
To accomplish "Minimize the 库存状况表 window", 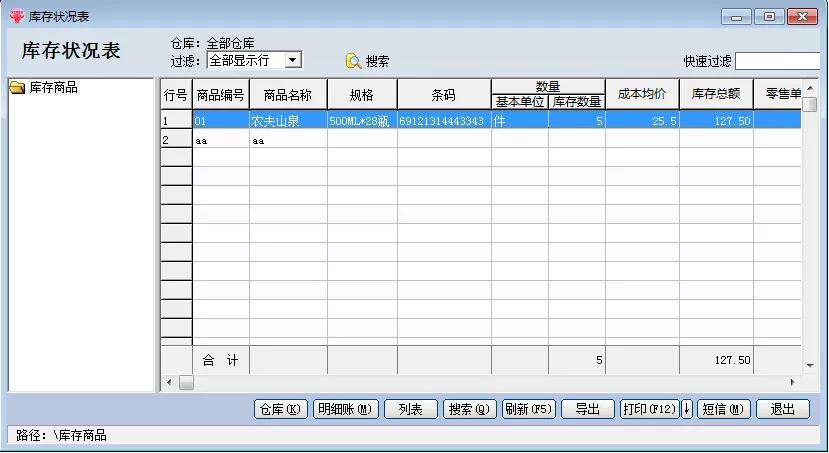I will click(736, 17).
